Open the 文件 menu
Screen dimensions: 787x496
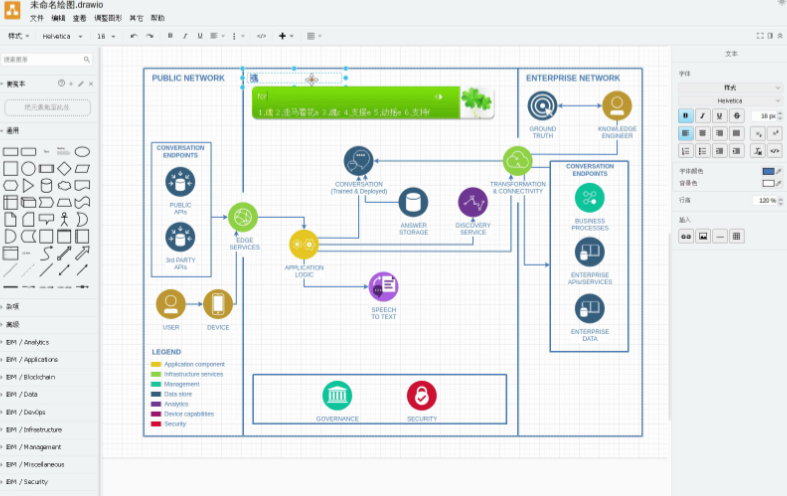pos(36,18)
